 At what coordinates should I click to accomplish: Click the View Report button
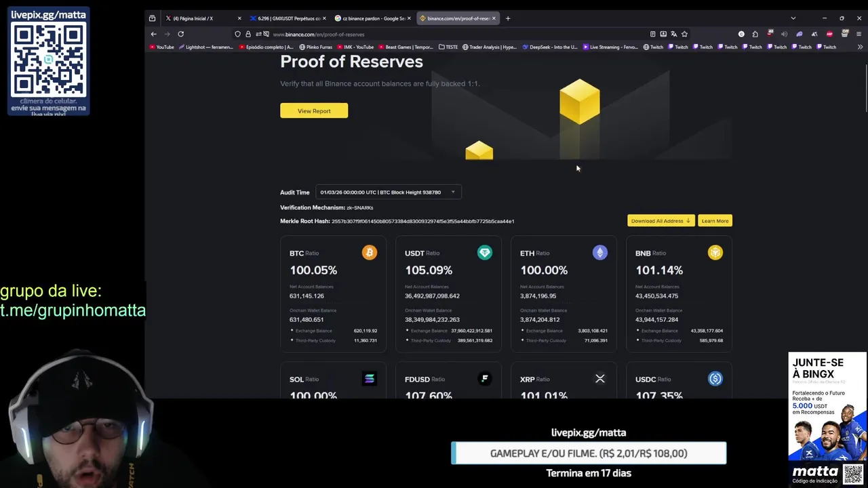pyautogui.click(x=314, y=110)
